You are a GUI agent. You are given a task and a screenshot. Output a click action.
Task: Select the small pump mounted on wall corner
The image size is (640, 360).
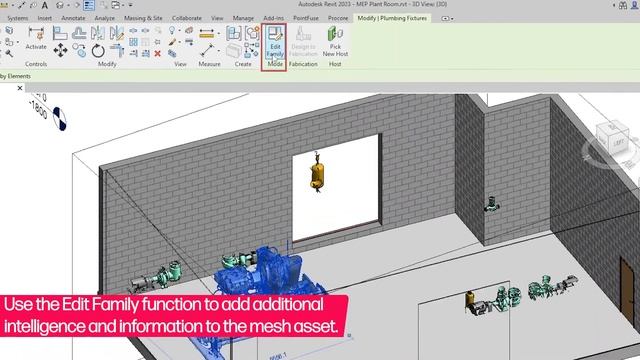(492, 204)
